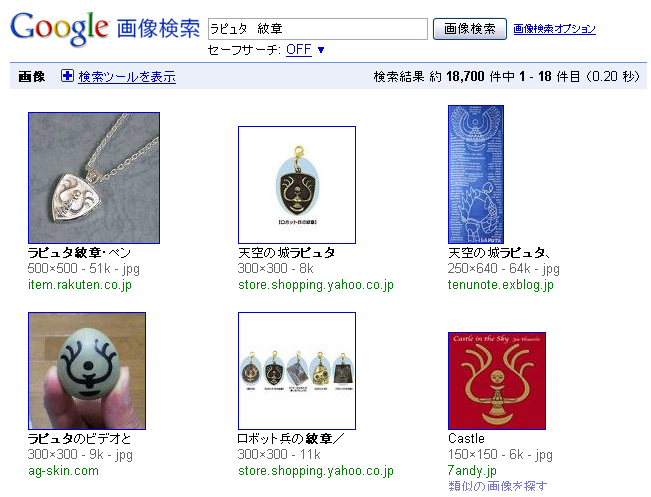
Task: Show the search tools via 検索ツールを表示
Action: (x=127, y=77)
